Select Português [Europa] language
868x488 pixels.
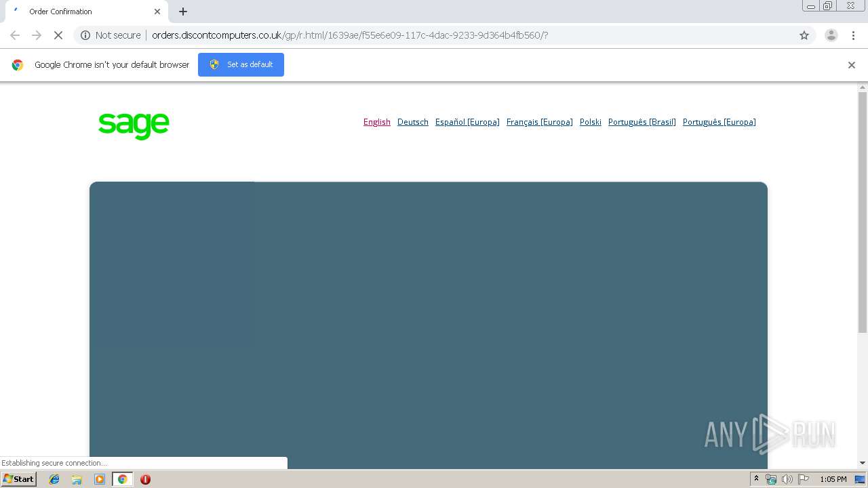click(x=719, y=122)
